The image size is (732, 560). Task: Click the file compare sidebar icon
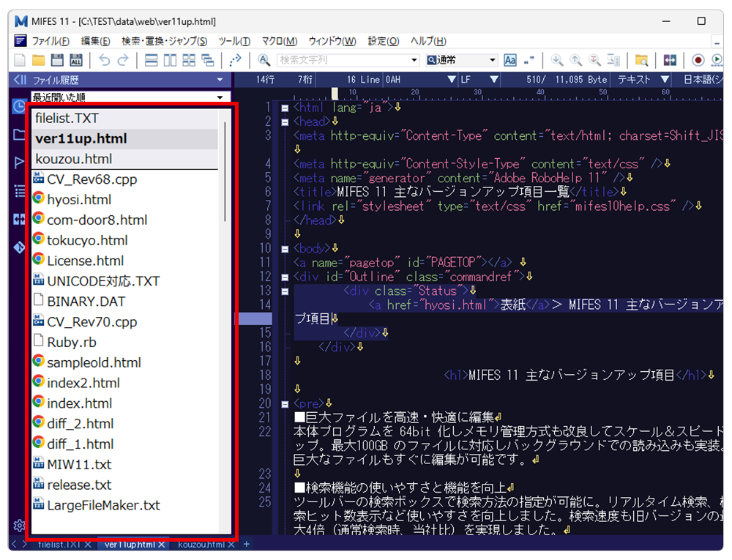(x=20, y=219)
